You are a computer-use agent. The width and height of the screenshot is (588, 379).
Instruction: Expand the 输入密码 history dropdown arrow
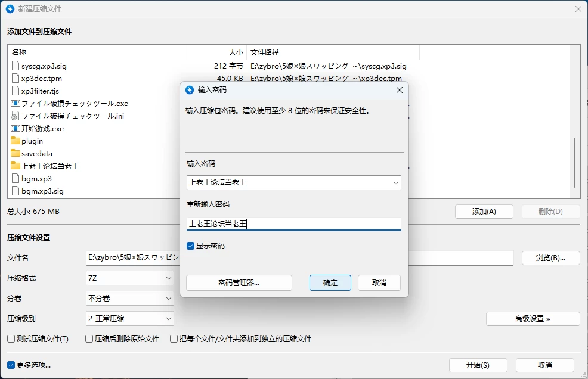[395, 183]
